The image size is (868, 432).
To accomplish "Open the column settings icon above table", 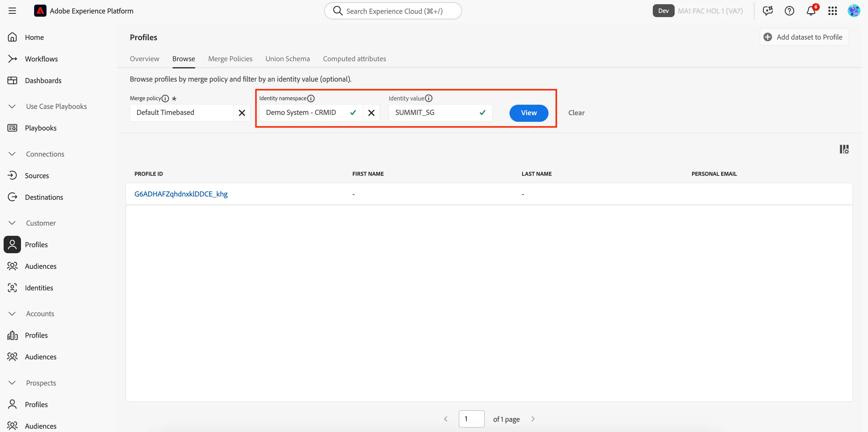I will coord(844,149).
